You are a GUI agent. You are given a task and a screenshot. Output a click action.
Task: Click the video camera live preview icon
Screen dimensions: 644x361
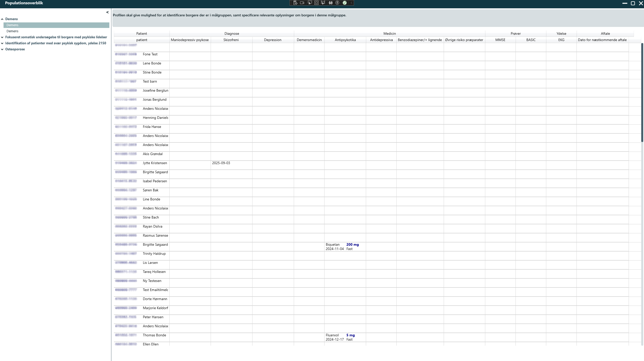(x=302, y=3)
